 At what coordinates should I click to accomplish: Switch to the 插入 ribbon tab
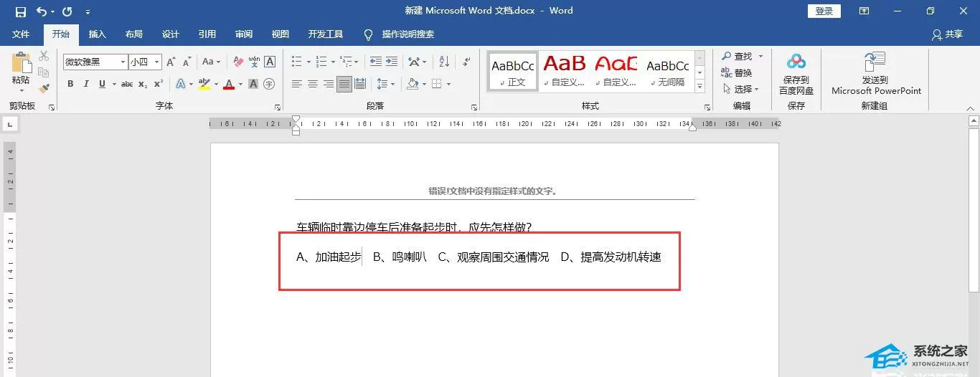[x=97, y=34]
